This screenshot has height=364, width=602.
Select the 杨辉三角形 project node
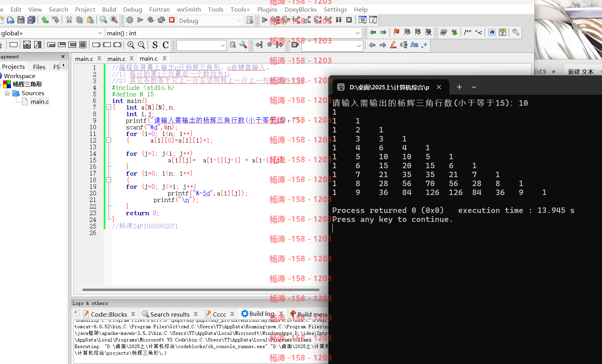click(x=27, y=84)
